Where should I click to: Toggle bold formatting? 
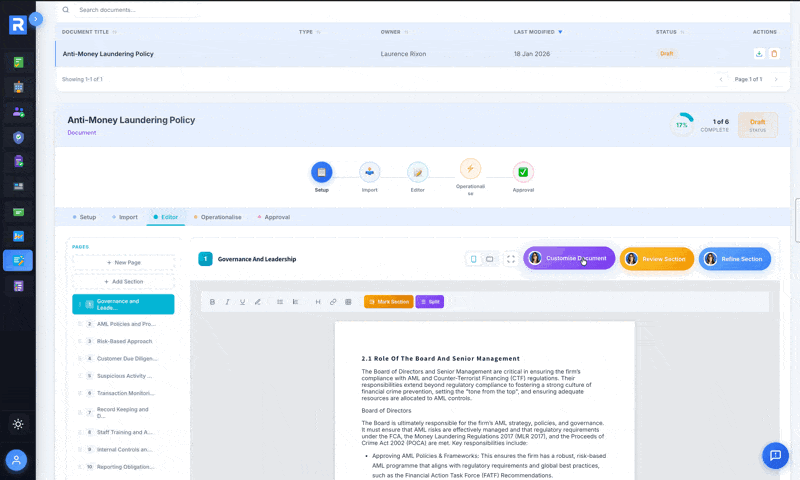pos(212,302)
